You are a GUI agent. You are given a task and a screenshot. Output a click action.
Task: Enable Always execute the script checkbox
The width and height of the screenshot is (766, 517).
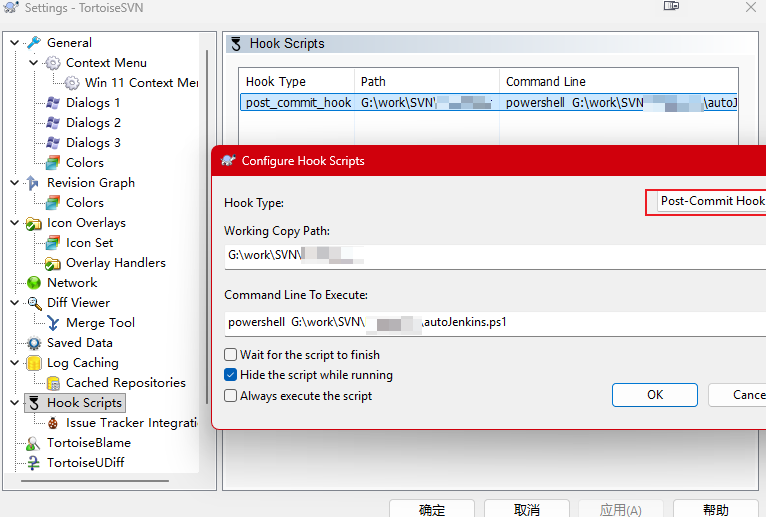click(231, 396)
